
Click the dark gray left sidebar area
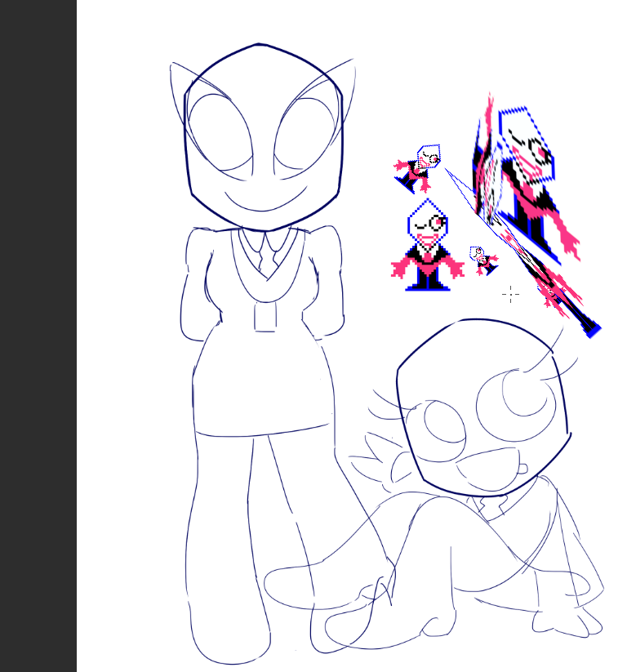38,336
